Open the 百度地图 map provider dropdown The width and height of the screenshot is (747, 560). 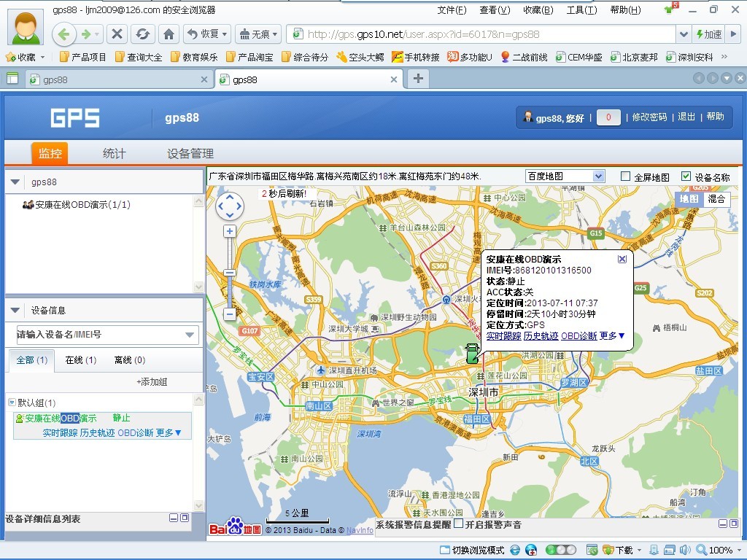[x=565, y=176]
